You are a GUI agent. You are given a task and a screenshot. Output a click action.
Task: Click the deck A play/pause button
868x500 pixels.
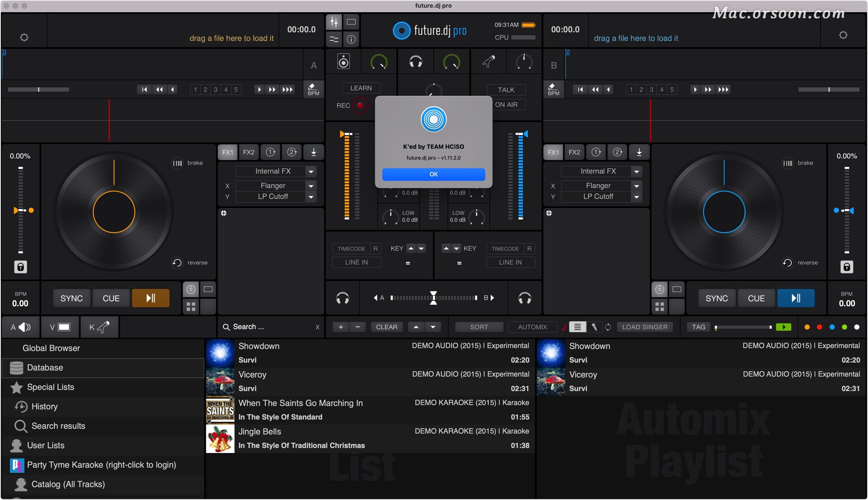(151, 298)
